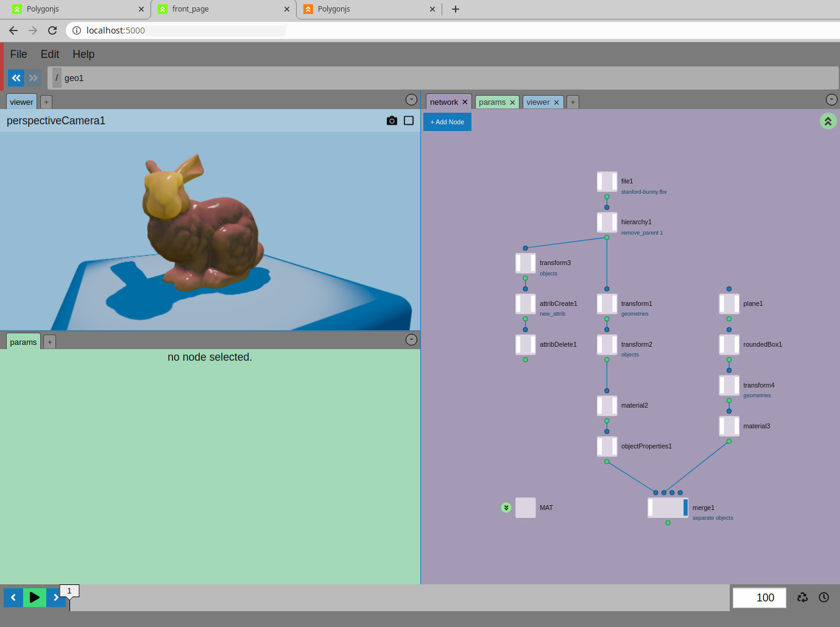The image size is (840, 627).
Task: Select the attribCreate1 node
Action: tap(525, 304)
